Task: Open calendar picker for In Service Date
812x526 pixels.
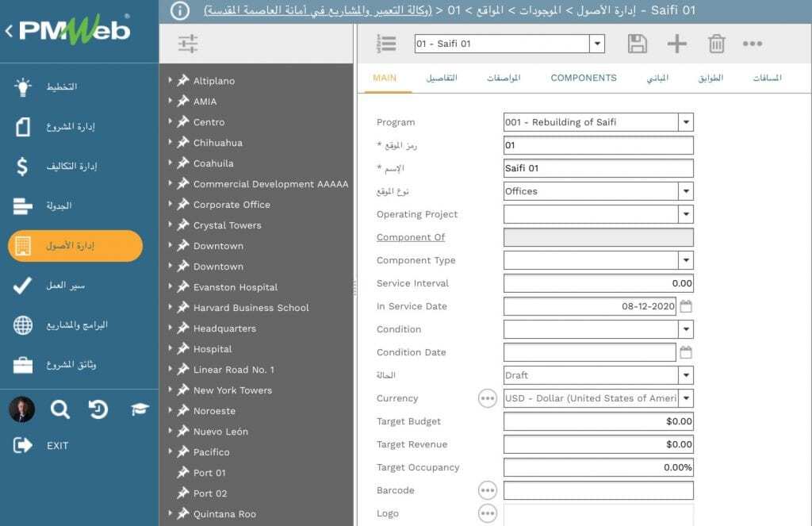Action: (x=686, y=306)
